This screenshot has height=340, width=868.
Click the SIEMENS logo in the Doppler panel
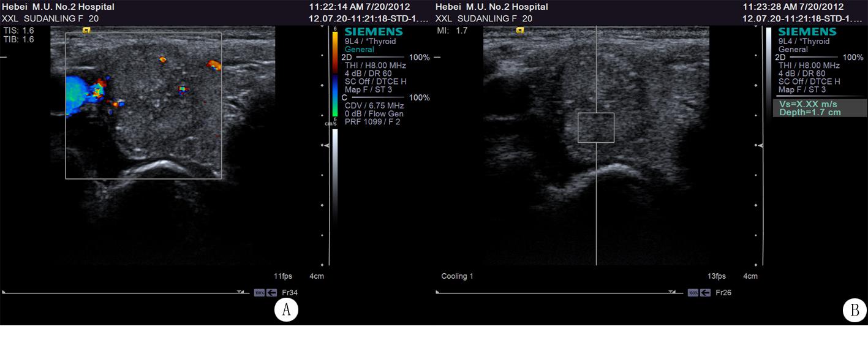(x=374, y=31)
